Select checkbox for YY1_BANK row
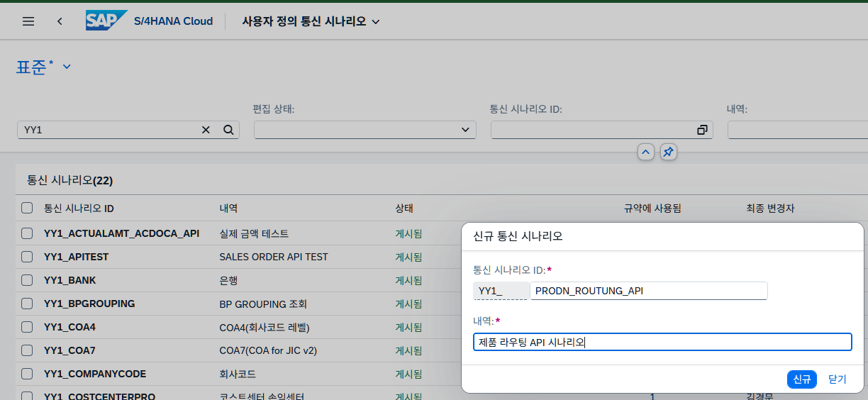 (x=27, y=280)
